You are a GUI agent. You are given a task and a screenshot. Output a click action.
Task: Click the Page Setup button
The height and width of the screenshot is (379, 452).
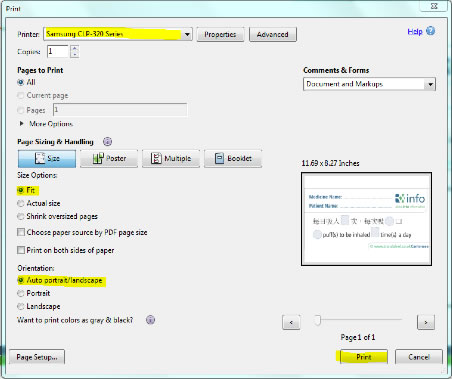tap(37, 357)
